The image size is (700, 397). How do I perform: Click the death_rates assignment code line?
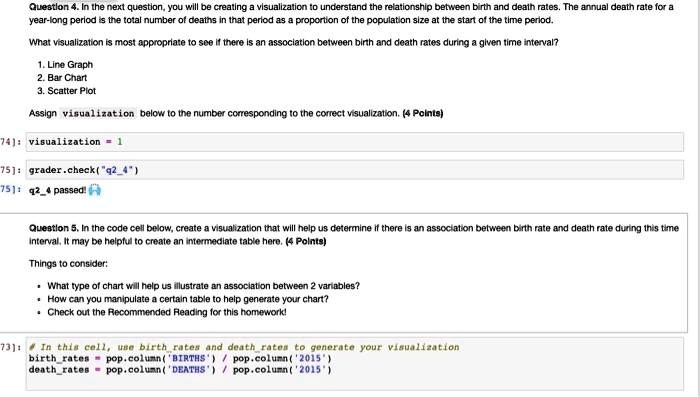(x=180, y=370)
